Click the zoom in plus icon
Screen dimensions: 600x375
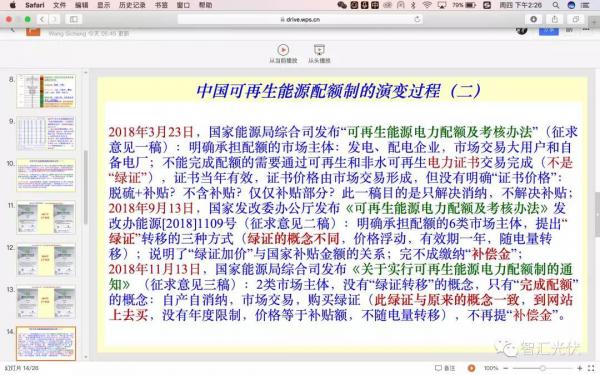coord(580,368)
